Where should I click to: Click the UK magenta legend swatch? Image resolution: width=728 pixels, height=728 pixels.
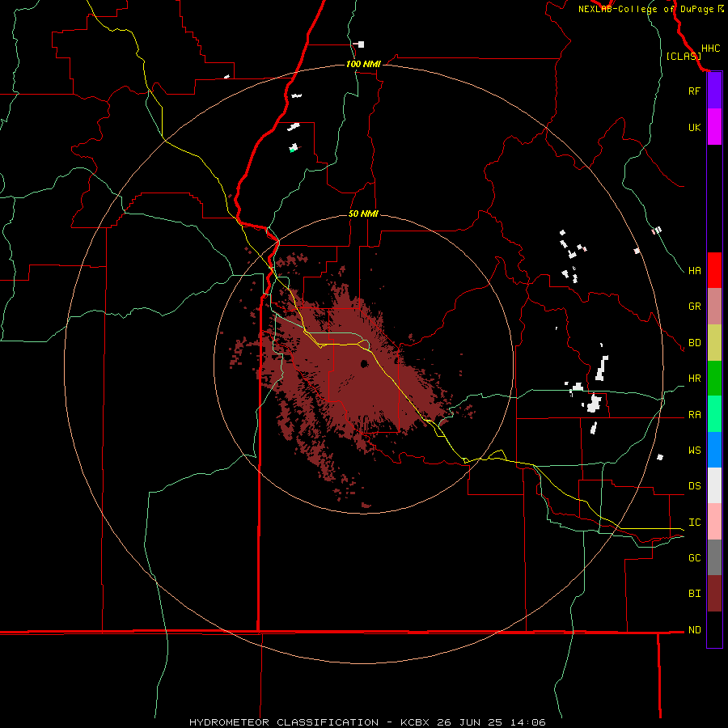714,127
